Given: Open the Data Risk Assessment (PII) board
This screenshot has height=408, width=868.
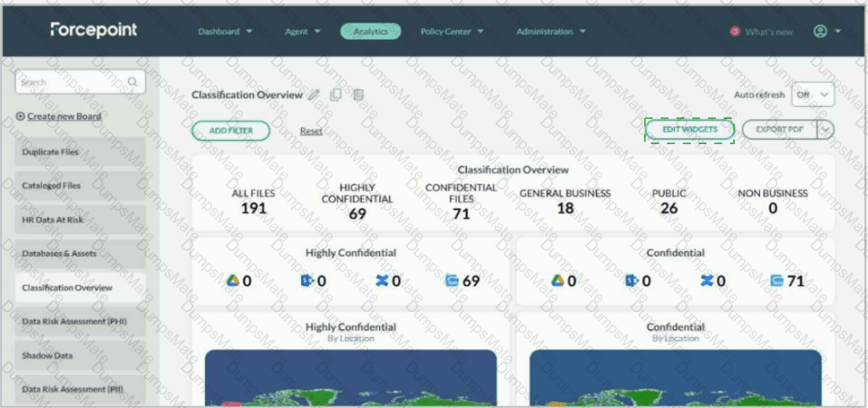Looking at the screenshot, I should pos(80,389).
